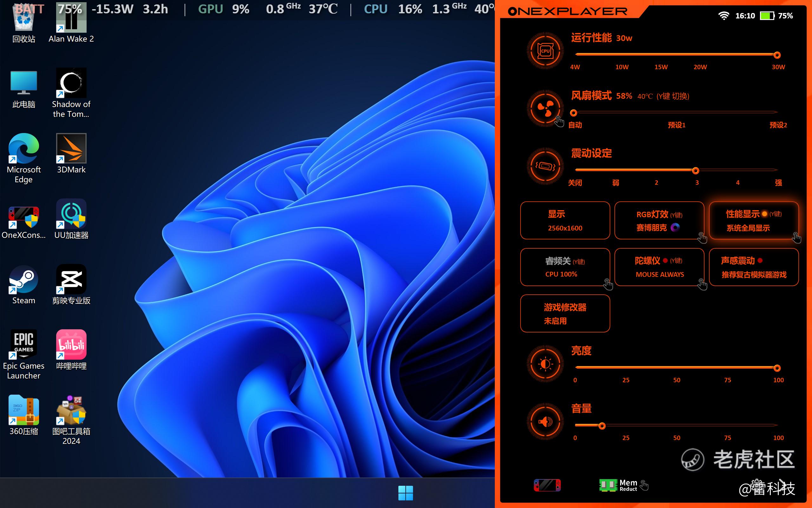Screen dimensions: 812x508
Task: Click the 运行性能 30w label
Action: coord(602,38)
